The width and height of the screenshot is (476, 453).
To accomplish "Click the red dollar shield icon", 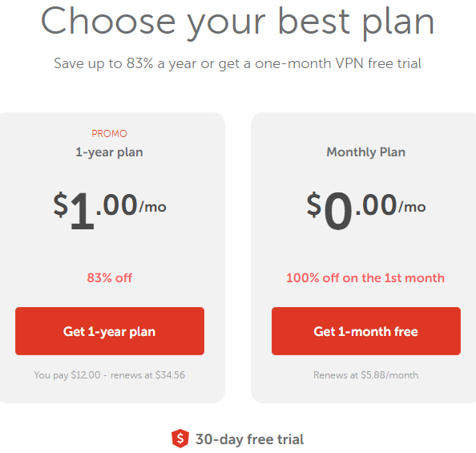I will [x=180, y=439].
